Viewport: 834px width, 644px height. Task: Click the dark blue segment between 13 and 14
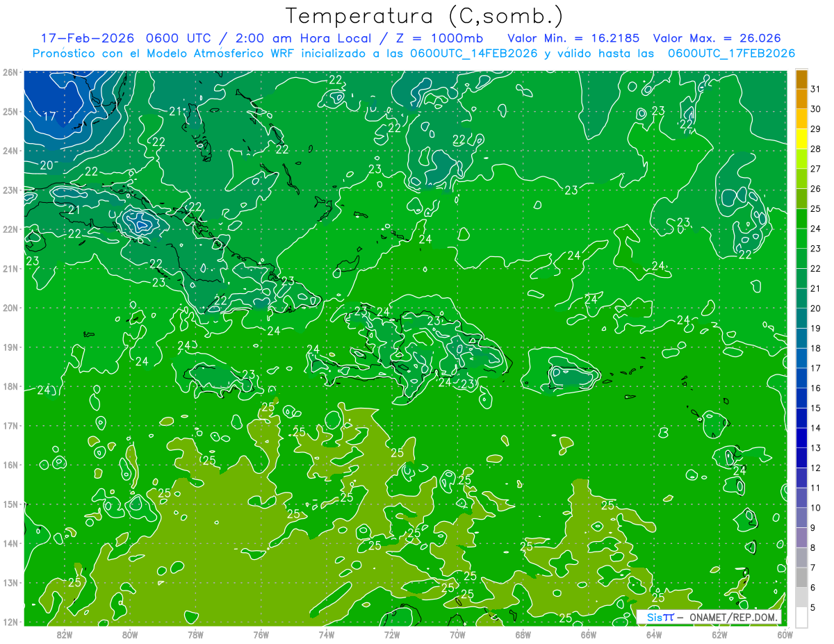coord(801,438)
